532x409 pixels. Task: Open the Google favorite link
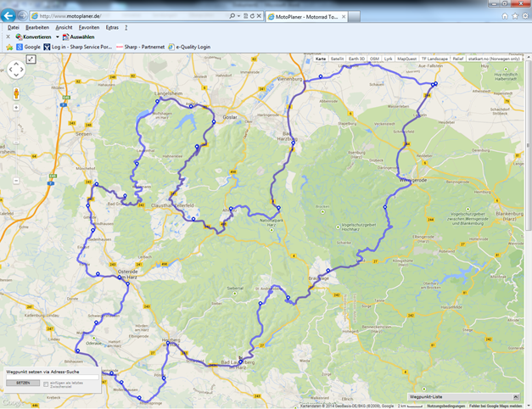click(x=29, y=47)
